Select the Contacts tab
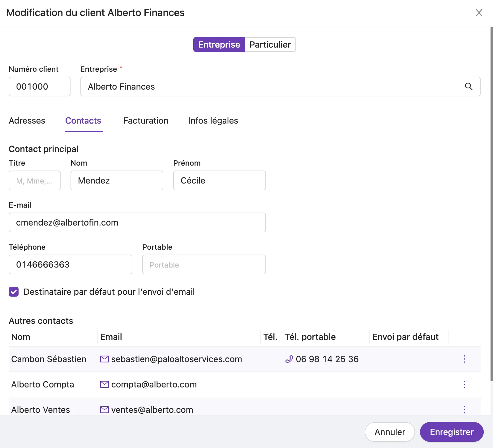The image size is (493, 448). 83,120
